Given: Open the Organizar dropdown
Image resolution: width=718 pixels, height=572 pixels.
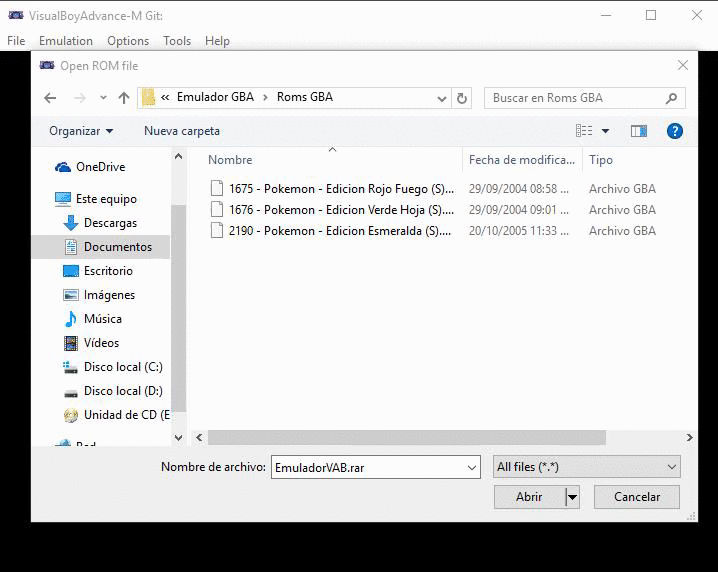Looking at the screenshot, I should [81, 131].
